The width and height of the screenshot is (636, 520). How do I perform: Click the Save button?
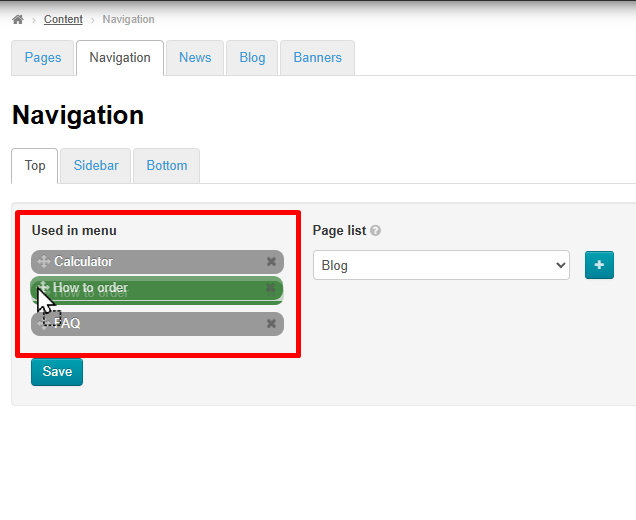57,372
